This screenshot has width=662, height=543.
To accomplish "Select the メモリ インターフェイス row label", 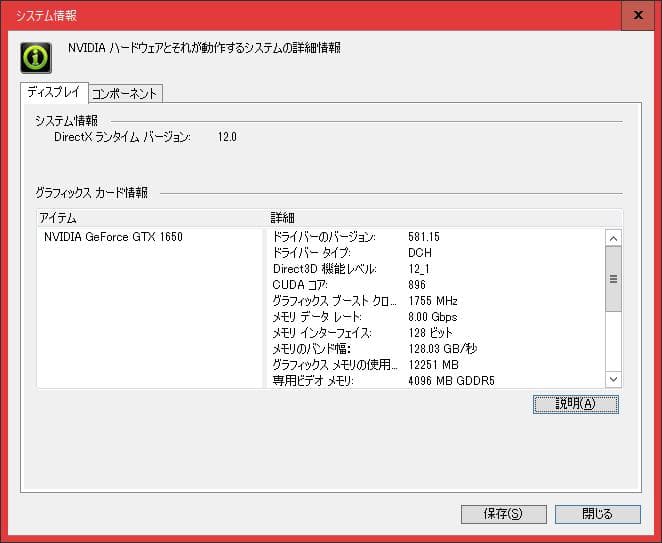I will point(322,333).
